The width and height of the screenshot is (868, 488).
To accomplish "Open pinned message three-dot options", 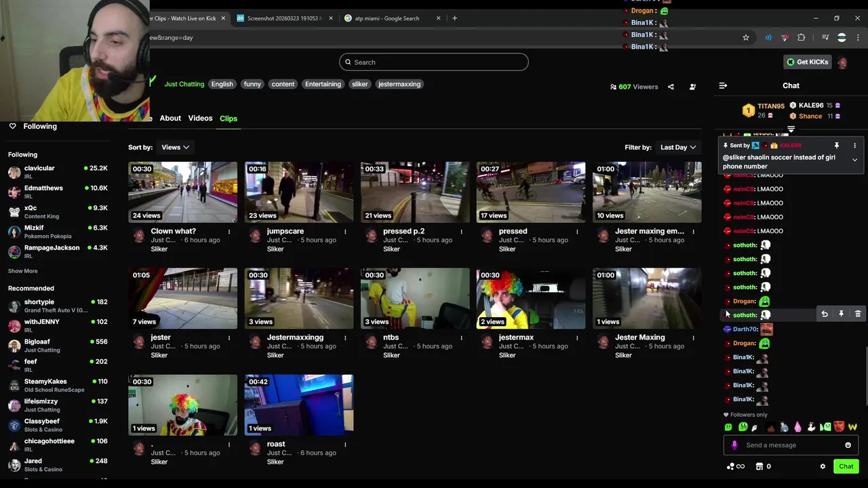I will click(x=854, y=146).
